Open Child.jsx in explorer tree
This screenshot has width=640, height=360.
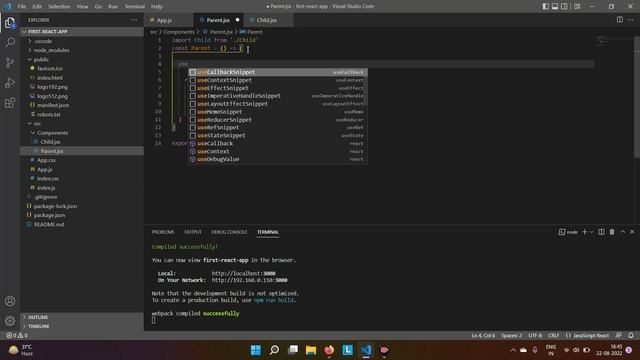82,142
